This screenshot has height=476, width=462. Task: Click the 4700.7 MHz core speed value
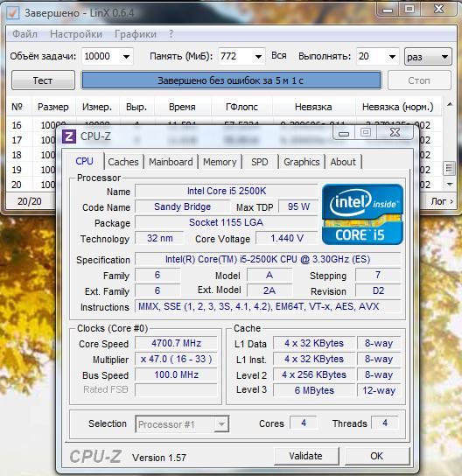point(176,343)
